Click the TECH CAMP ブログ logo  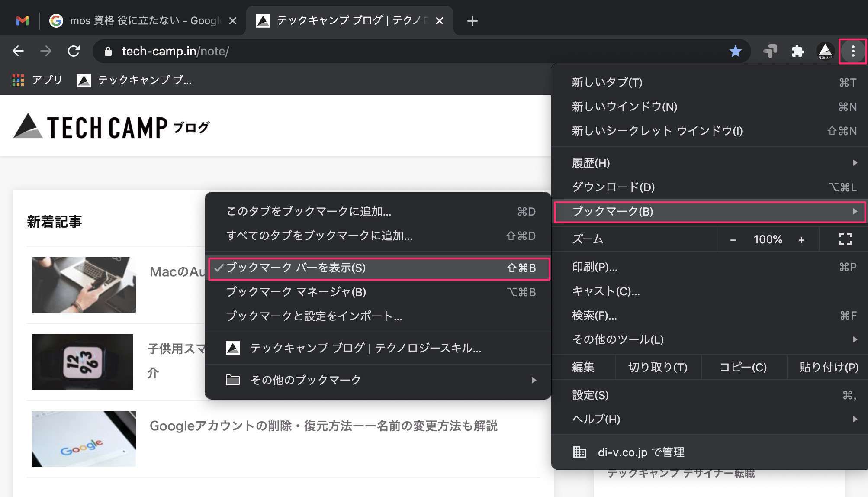(x=112, y=126)
